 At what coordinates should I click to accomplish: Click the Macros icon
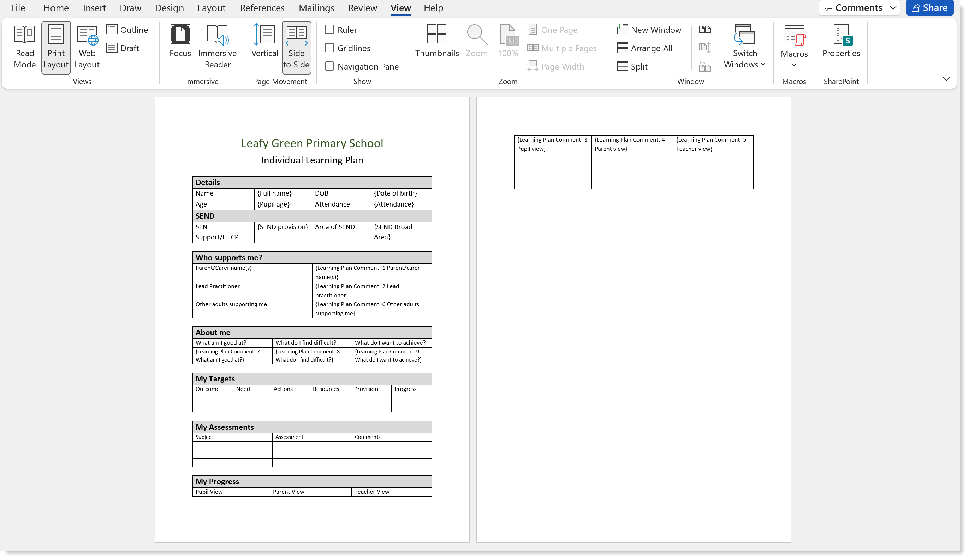click(794, 35)
